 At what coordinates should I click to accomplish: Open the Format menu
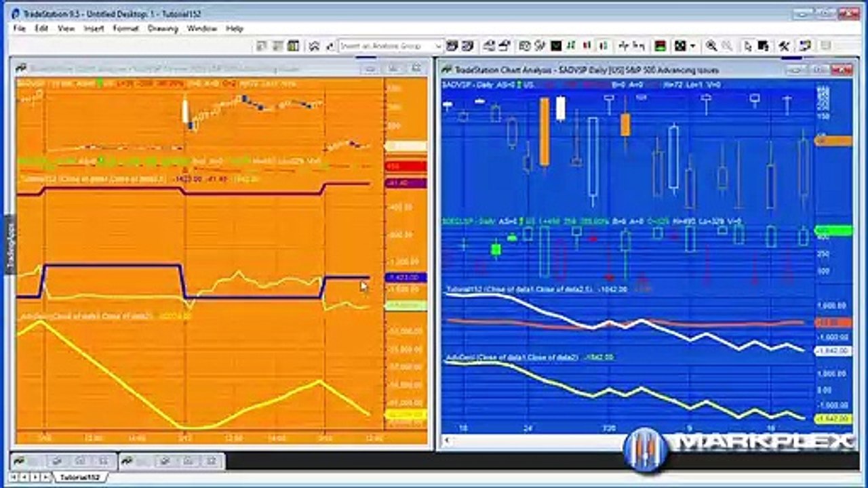coord(125,28)
